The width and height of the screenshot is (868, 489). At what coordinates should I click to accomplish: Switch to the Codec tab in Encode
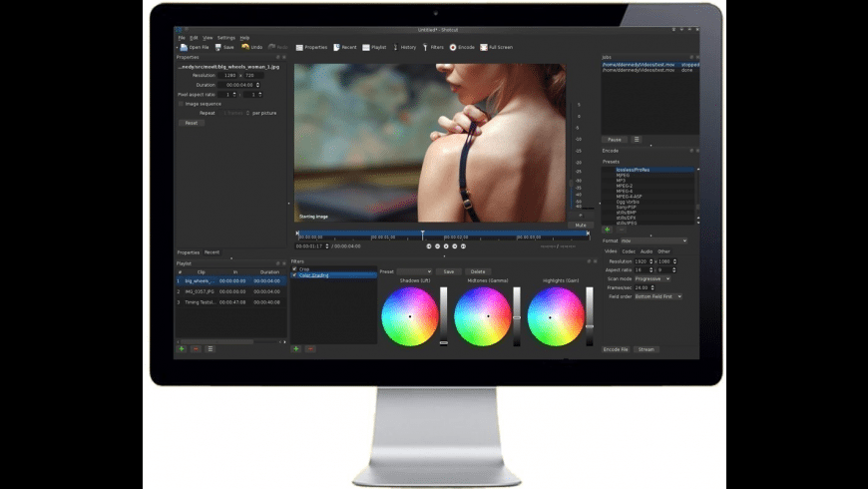tap(629, 251)
